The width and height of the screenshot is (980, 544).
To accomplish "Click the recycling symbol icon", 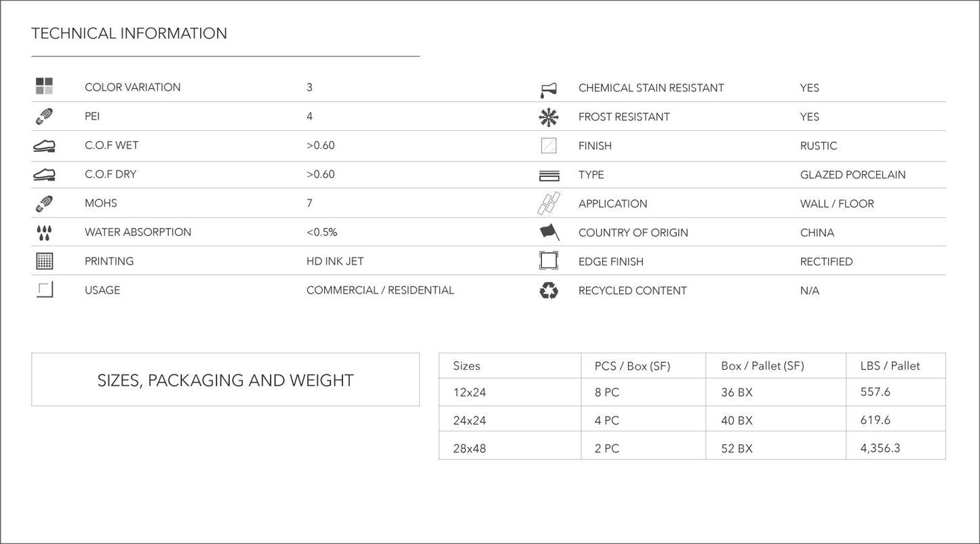I will click(549, 291).
